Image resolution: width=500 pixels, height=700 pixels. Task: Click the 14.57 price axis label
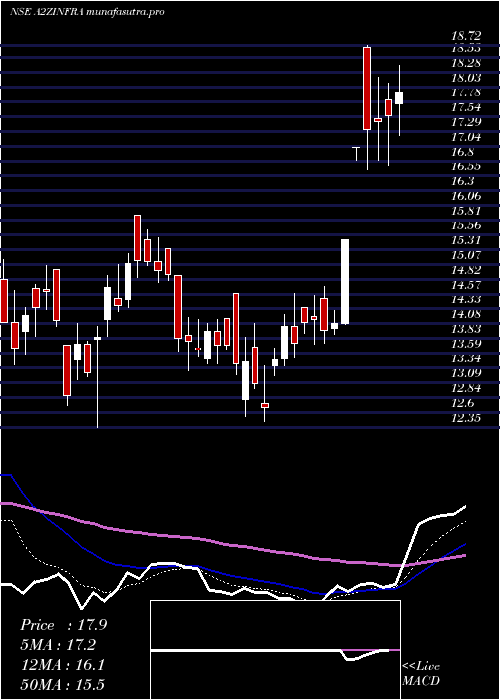point(466,285)
